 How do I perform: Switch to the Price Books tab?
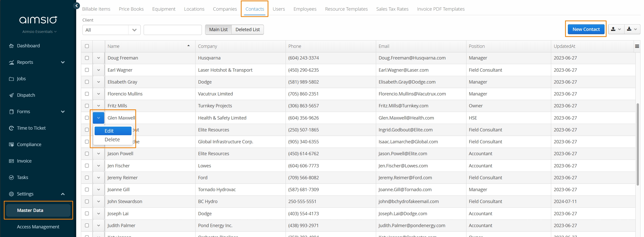[131, 9]
